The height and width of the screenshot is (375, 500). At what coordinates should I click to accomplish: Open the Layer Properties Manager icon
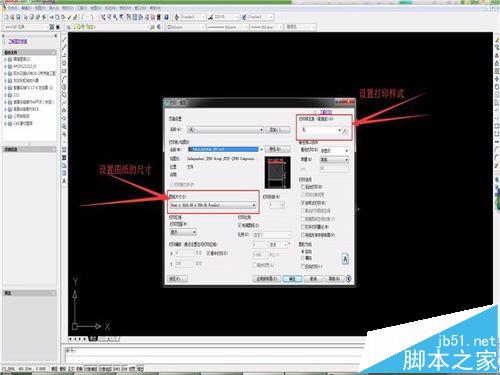(x=69, y=27)
